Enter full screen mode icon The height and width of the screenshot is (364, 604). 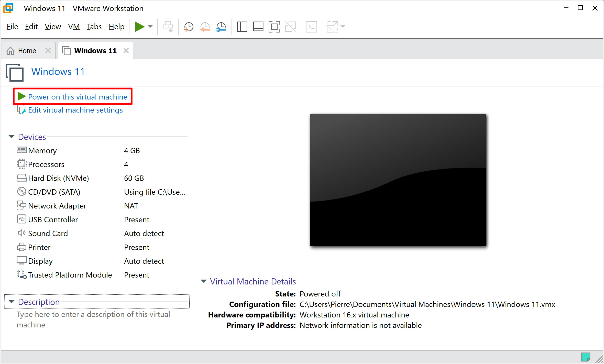point(274,27)
